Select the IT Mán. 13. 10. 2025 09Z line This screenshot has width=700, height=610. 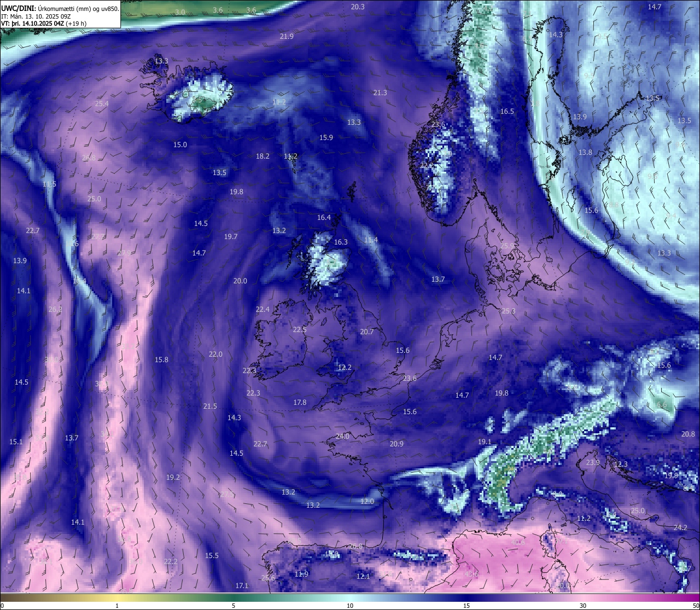pos(36,16)
